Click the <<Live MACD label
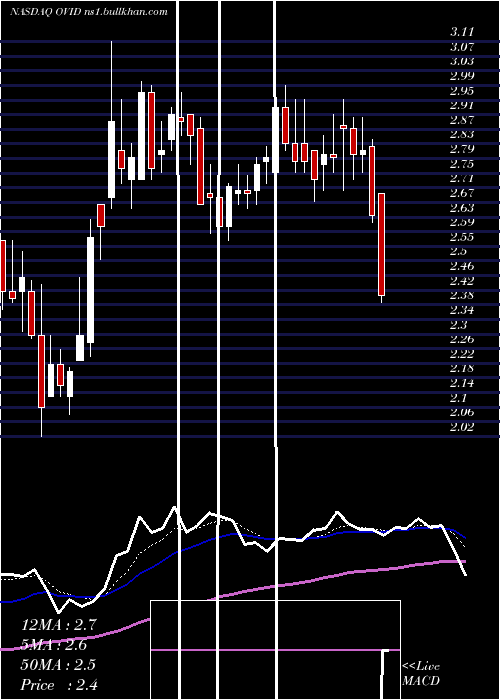Image resolution: width=500 pixels, height=700 pixels. (x=421, y=674)
